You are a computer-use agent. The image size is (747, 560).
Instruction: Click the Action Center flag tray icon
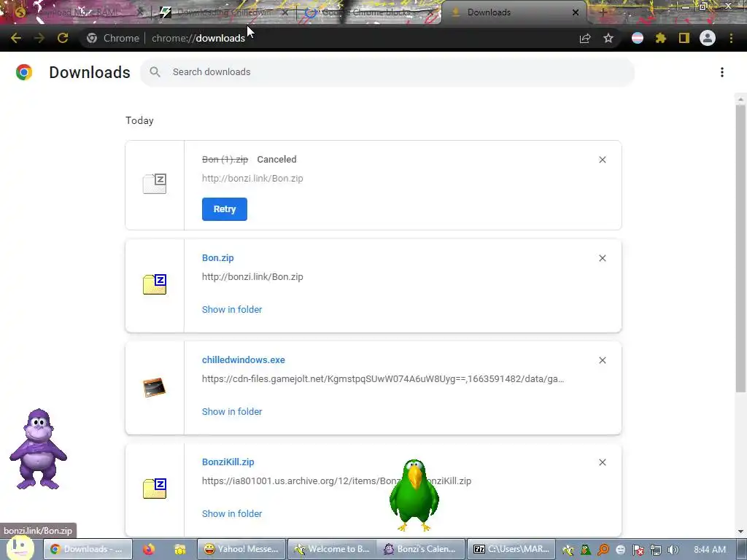coord(638,550)
